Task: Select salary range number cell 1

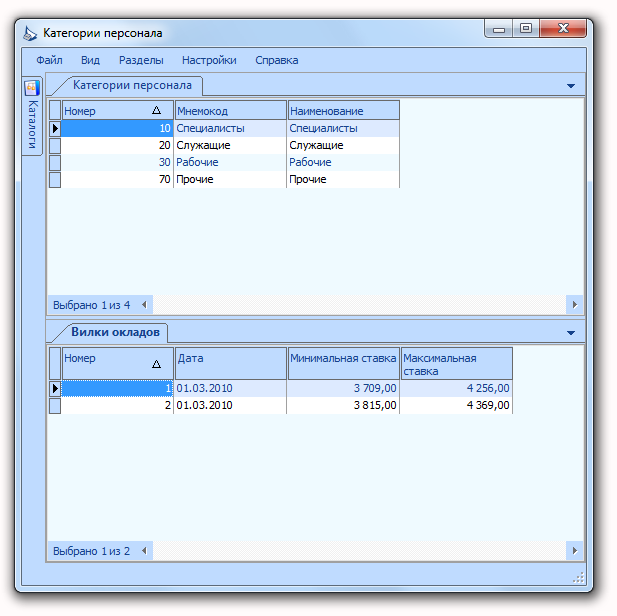Action: [117, 388]
